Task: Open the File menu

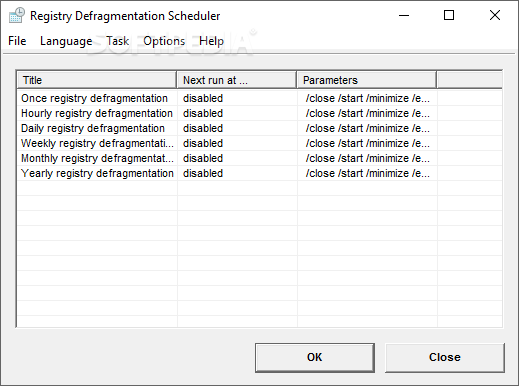Action: (17, 41)
